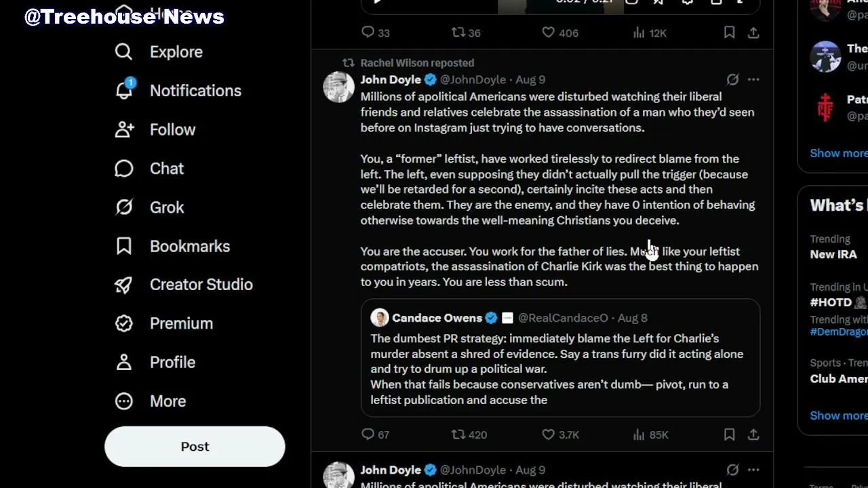868x488 pixels.
Task: Open replies on John Doyle post (67)
Action: click(375, 434)
